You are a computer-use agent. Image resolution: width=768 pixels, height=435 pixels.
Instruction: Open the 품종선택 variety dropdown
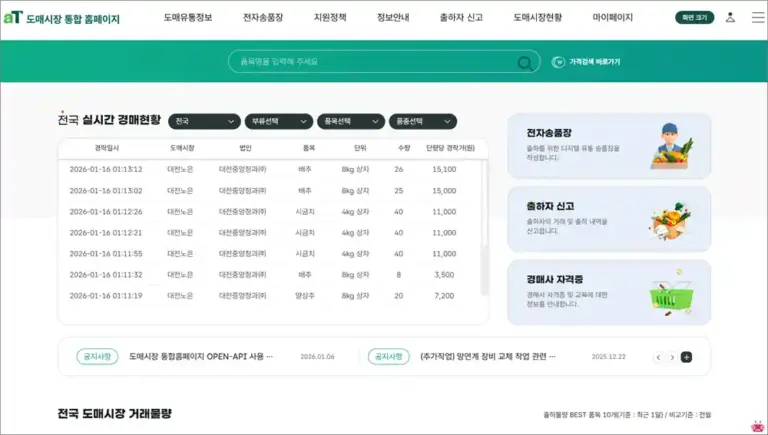click(423, 121)
